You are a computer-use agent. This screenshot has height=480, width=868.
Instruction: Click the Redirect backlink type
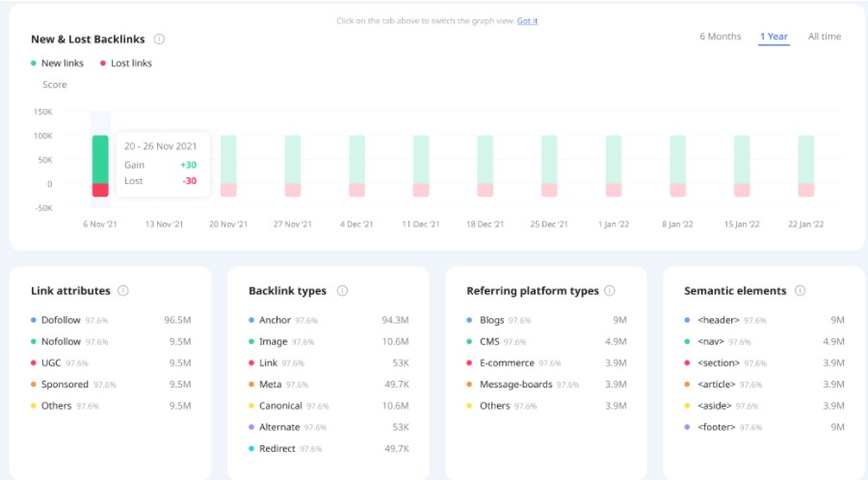pyautogui.click(x=329, y=448)
